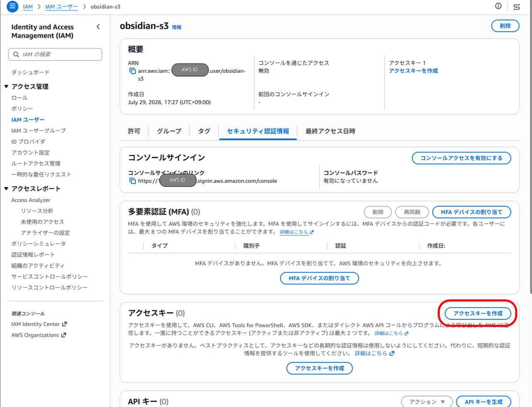Open ルートアクセス管理 in sidebar
Screen dimensions: 532x407
(x=36, y=163)
